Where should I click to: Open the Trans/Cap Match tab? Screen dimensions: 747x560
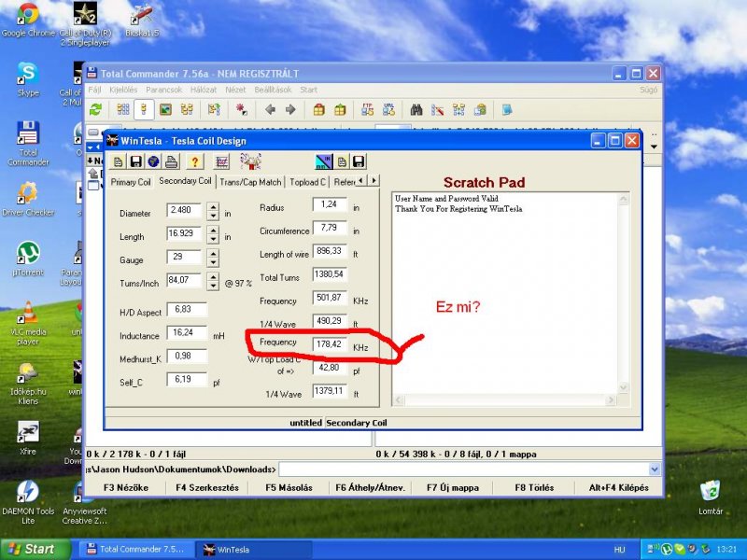pos(250,182)
